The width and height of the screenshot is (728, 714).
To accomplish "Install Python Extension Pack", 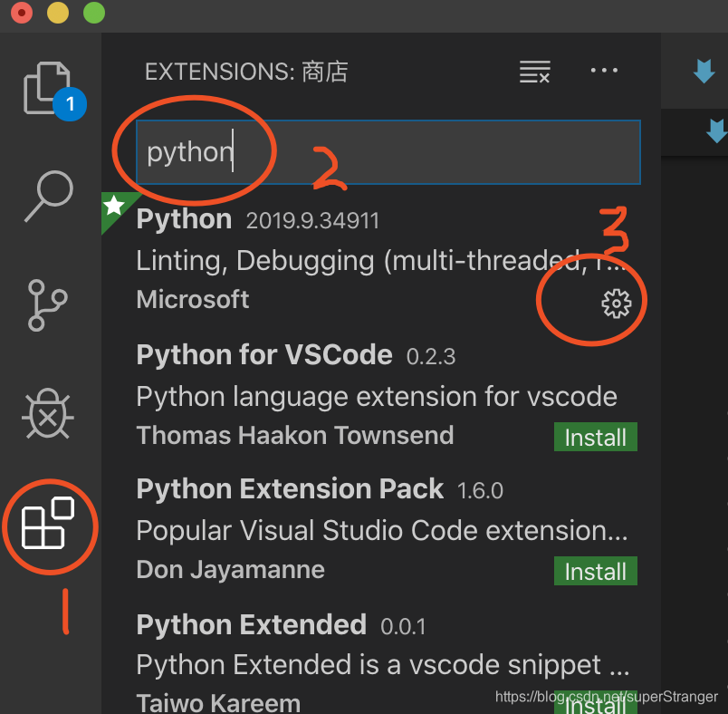I will (x=595, y=571).
